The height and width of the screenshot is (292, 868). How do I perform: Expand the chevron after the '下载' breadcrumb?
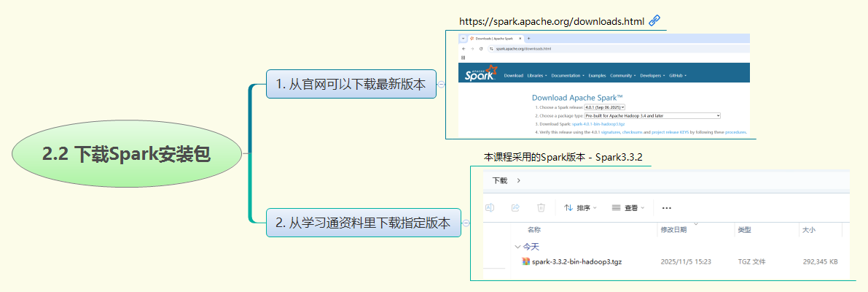click(518, 180)
